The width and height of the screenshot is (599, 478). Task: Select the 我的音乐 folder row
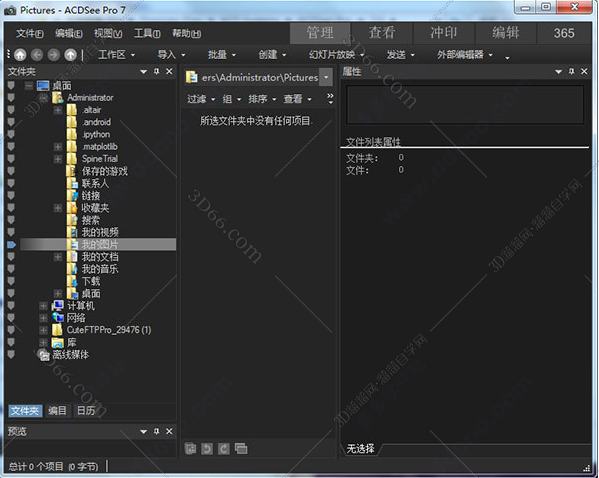(99, 269)
